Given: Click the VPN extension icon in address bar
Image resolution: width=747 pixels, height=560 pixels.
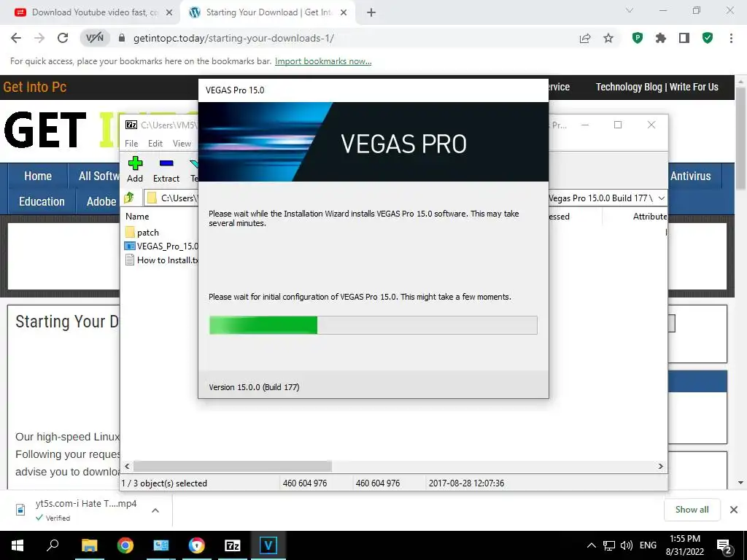Looking at the screenshot, I should coord(95,38).
